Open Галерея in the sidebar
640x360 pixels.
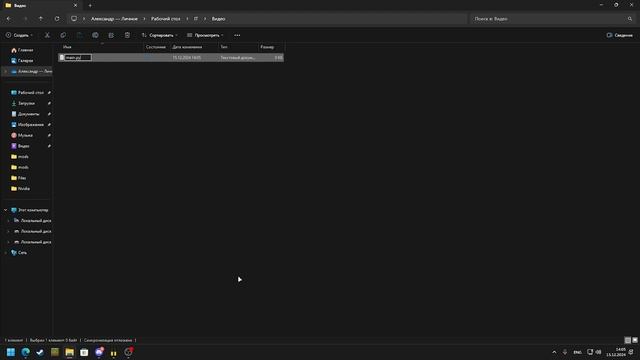tap(26, 61)
